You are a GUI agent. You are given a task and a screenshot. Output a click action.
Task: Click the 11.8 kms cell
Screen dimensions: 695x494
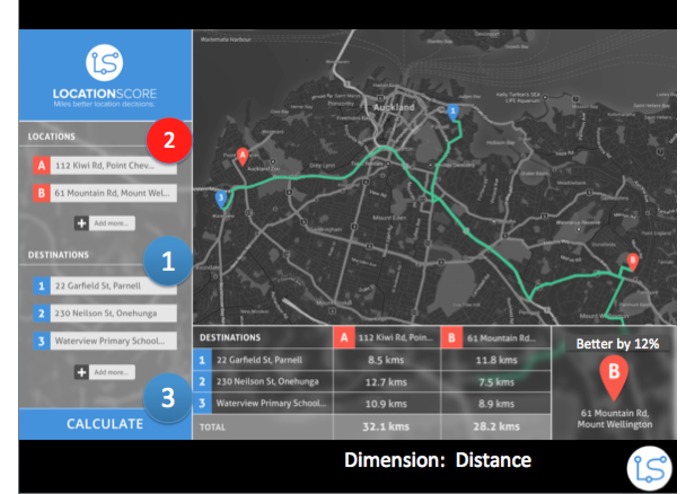click(496, 360)
